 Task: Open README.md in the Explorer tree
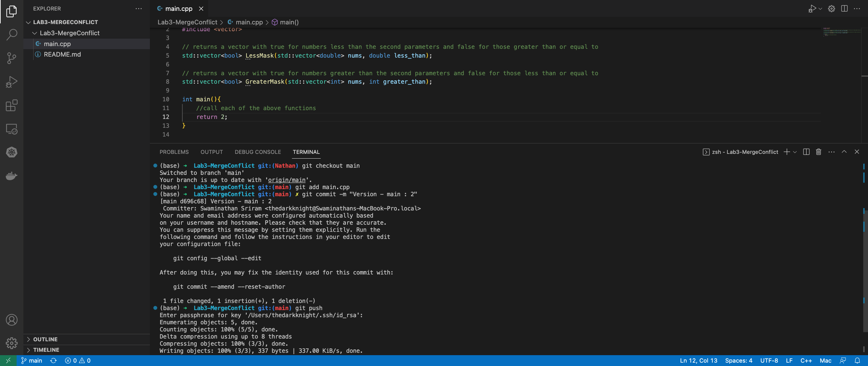tap(86, 54)
